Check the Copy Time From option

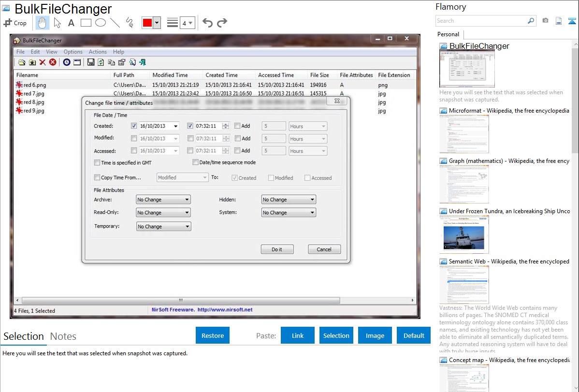[x=97, y=178]
